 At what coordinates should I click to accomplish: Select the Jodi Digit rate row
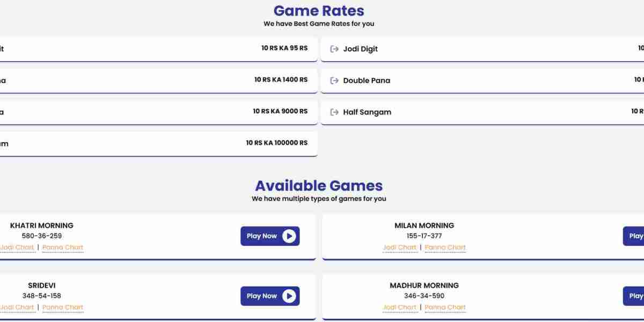(483, 49)
